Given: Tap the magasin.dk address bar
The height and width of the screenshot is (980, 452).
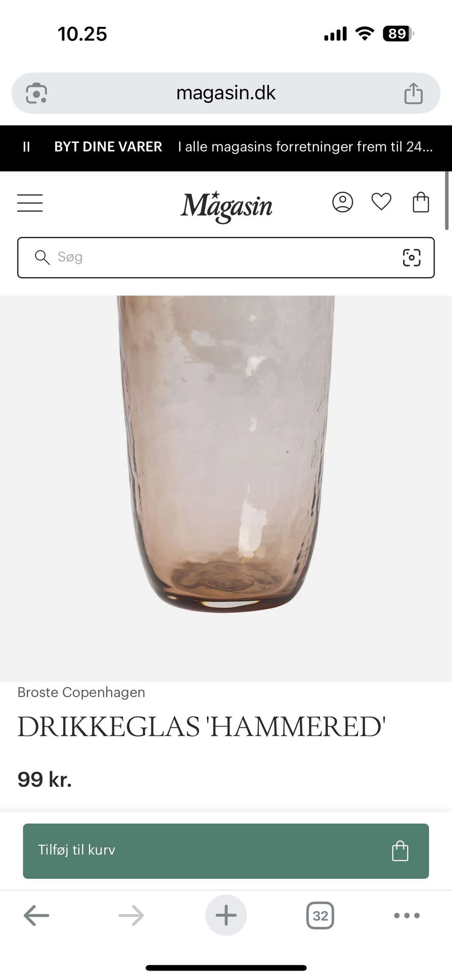Looking at the screenshot, I should click(226, 93).
